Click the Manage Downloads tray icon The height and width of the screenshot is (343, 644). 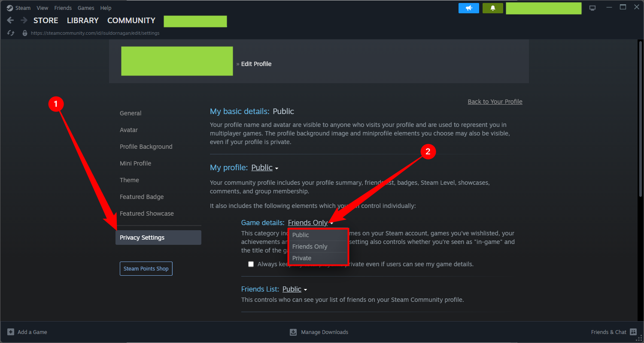coord(294,332)
